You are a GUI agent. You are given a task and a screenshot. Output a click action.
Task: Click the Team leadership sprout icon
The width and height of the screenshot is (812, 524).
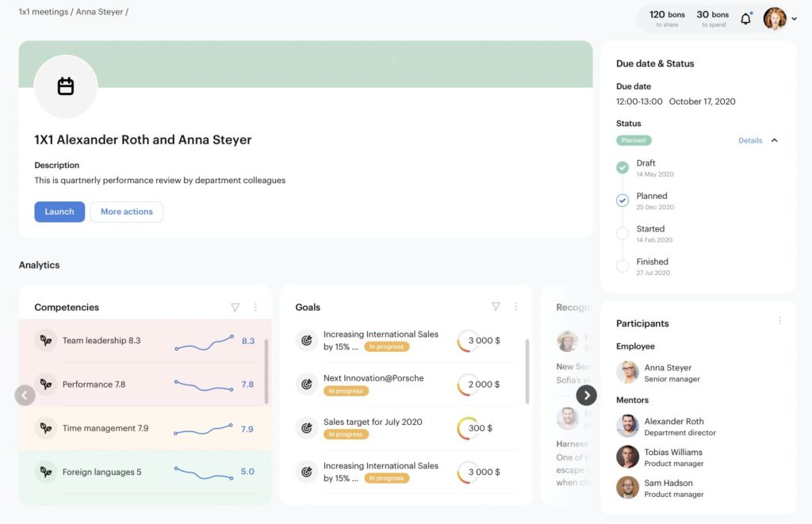[x=46, y=340]
